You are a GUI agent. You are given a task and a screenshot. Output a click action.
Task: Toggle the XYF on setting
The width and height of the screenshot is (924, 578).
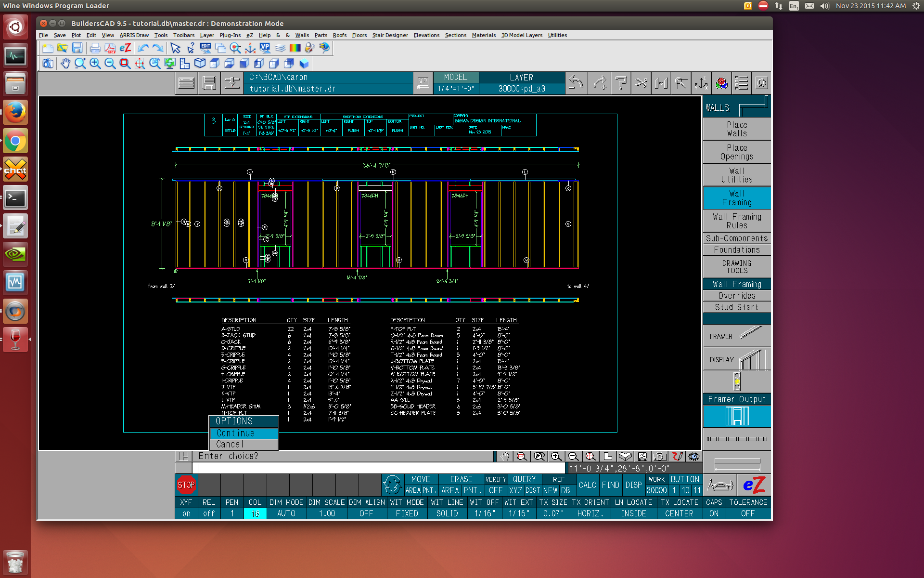(186, 513)
